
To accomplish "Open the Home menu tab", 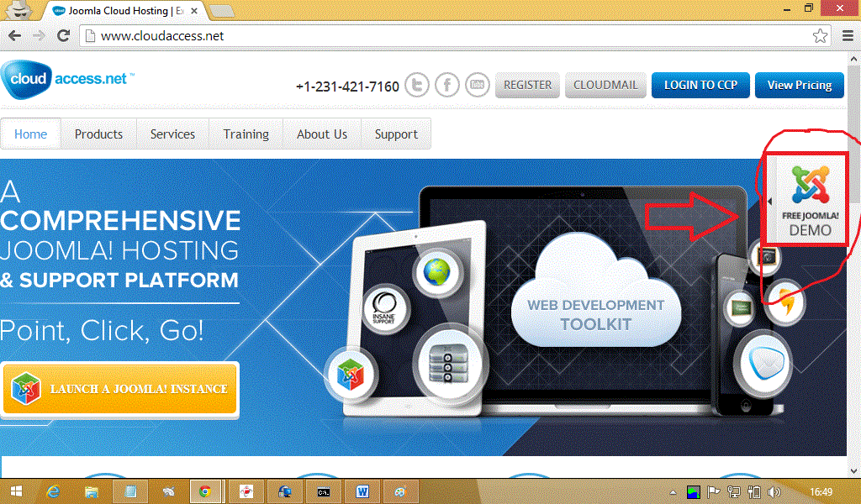I will [31, 134].
